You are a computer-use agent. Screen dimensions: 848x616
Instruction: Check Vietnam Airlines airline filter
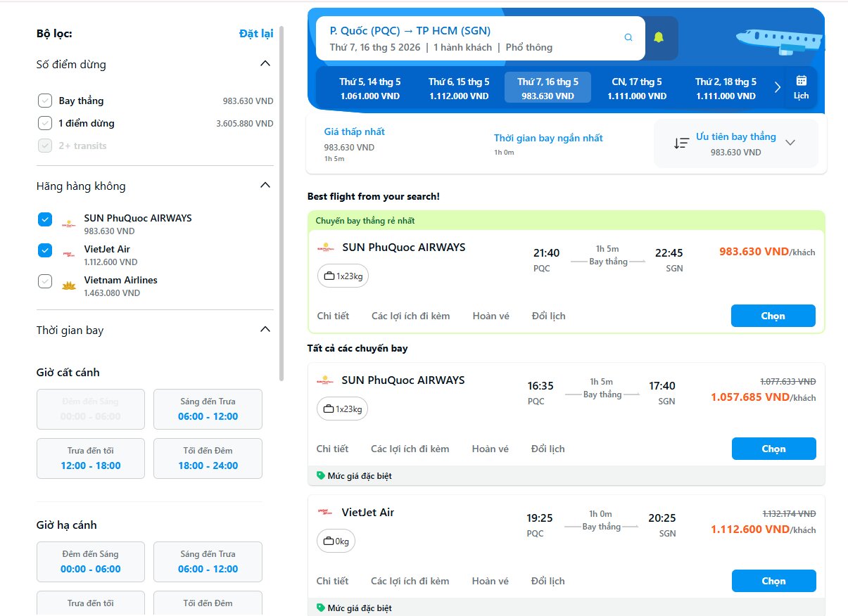coord(45,281)
